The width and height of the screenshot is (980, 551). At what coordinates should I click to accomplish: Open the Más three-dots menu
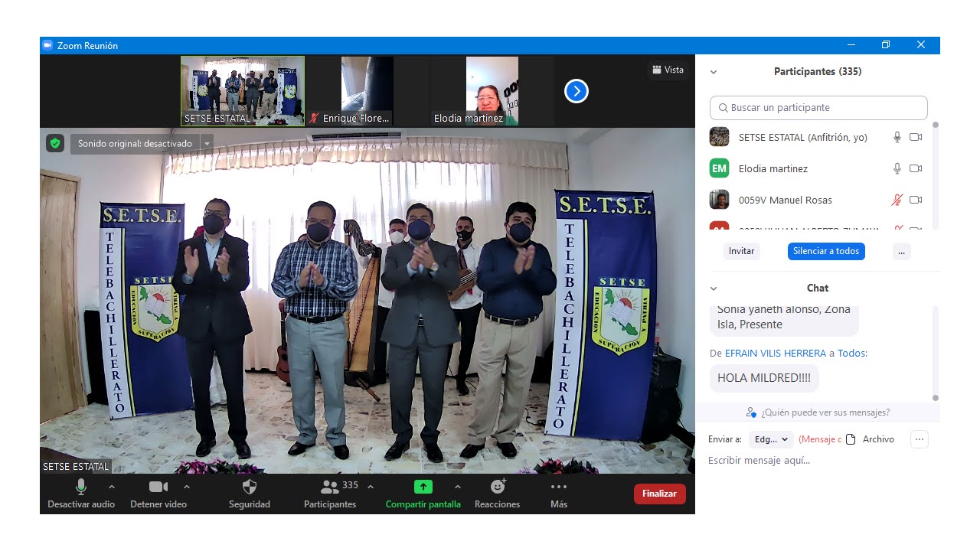click(559, 487)
